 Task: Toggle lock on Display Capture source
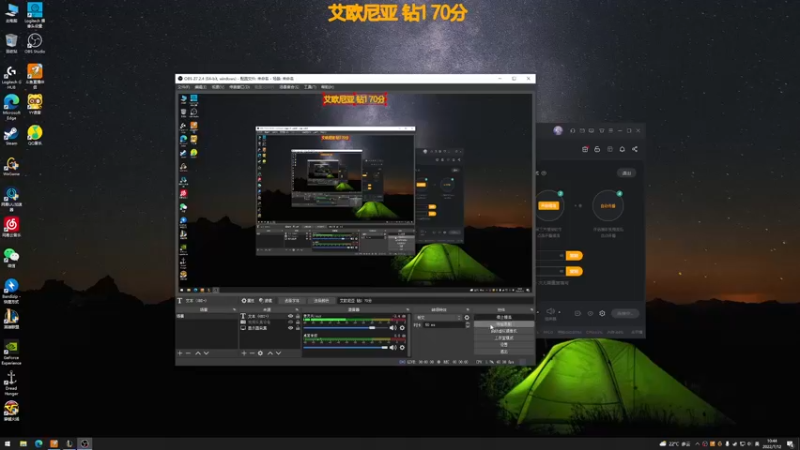(298, 328)
